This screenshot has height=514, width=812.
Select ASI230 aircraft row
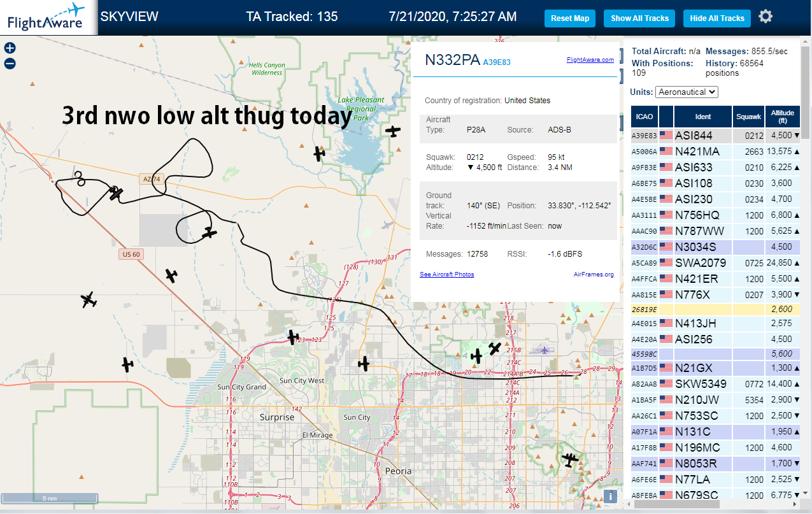(x=715, y=199)
